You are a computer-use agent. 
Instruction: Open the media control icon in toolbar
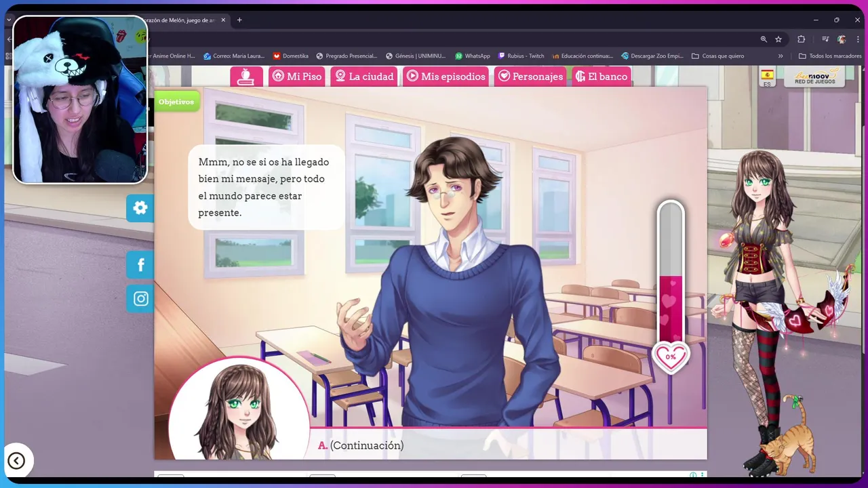pos(825,39)
